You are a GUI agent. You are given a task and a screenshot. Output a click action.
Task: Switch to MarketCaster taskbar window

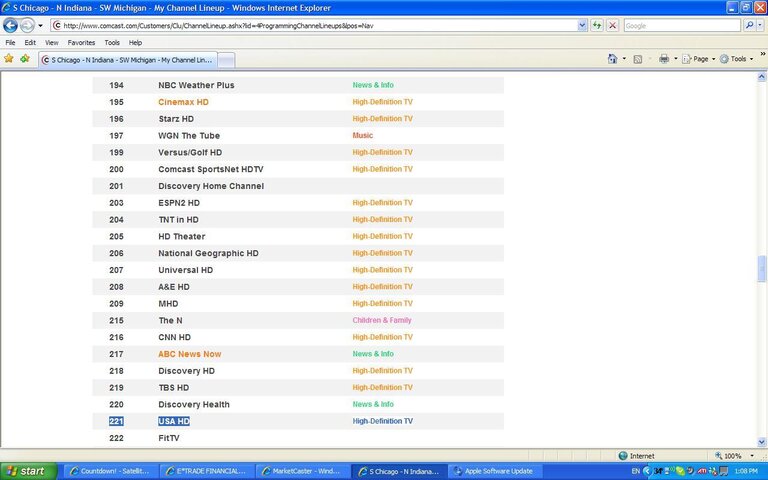pyautogui.click(x=301, y=471)
